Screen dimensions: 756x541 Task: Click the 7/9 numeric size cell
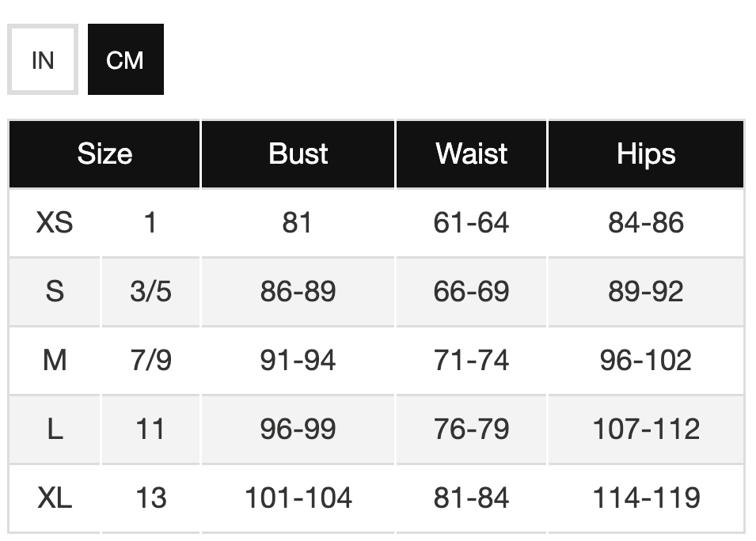coord(150,361)
